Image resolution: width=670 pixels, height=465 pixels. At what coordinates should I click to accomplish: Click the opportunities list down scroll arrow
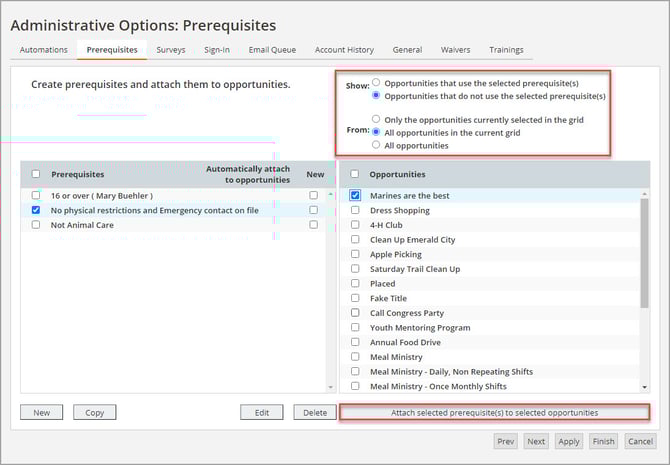tap(645, 386)
